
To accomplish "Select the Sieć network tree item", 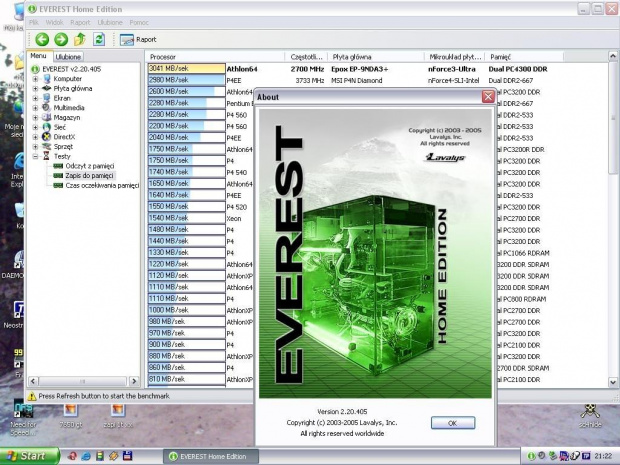I will [x=61, y=126].
